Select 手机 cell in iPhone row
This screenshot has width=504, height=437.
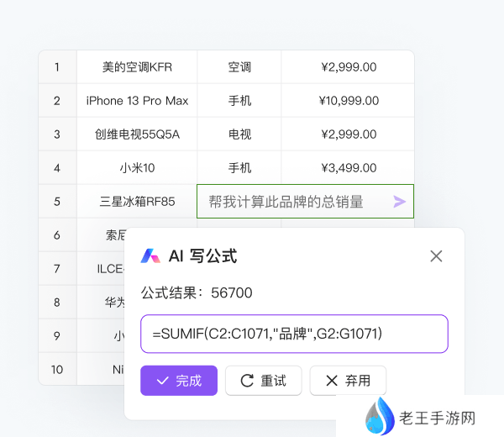coord(239,101)
